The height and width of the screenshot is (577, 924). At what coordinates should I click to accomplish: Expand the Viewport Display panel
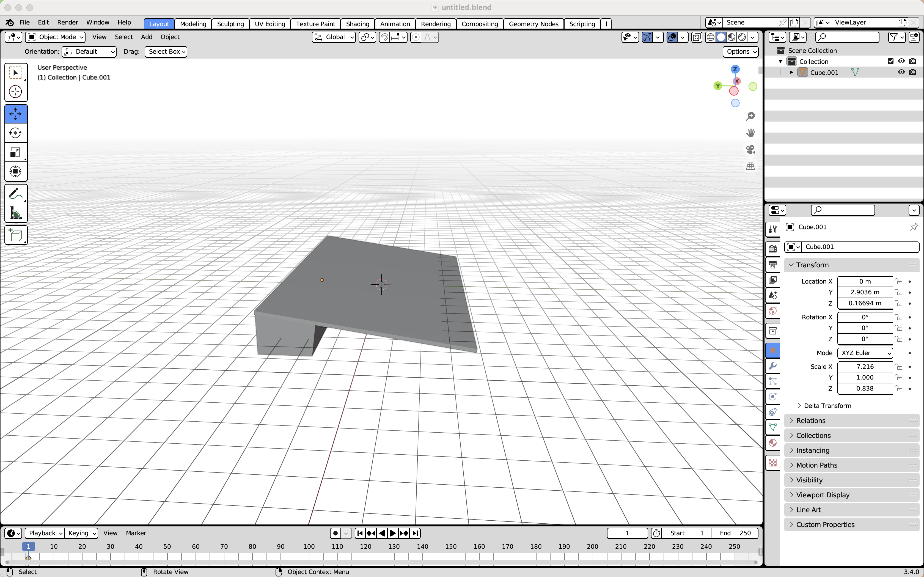tap(851, 494)
